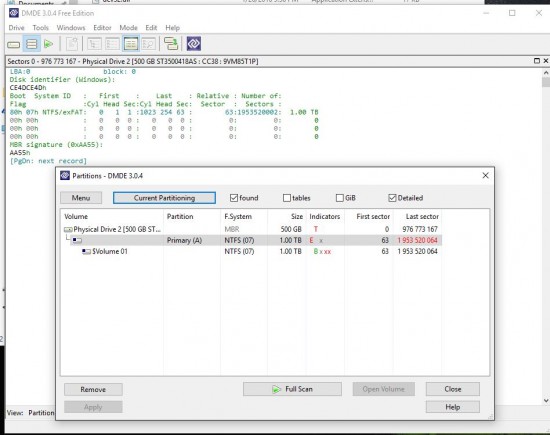Open the Windows menu
550x435 pixels.
click(x=71, y=28)
